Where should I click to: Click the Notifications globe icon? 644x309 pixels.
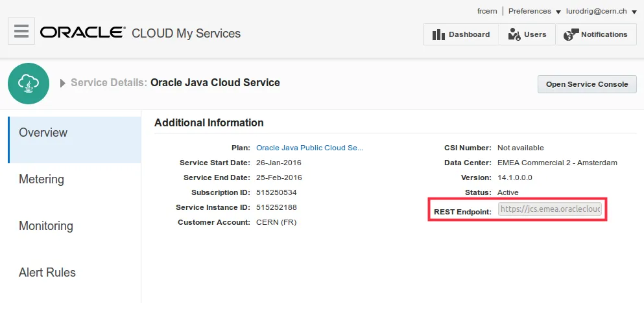coord(571,35)
